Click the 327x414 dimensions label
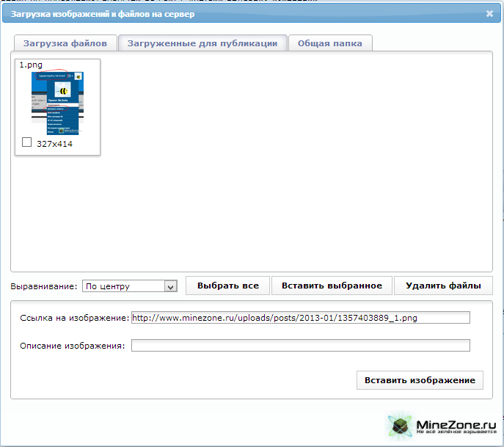This screenshot has height=447, width=504. pyautogui.click(x=54, y=144)
